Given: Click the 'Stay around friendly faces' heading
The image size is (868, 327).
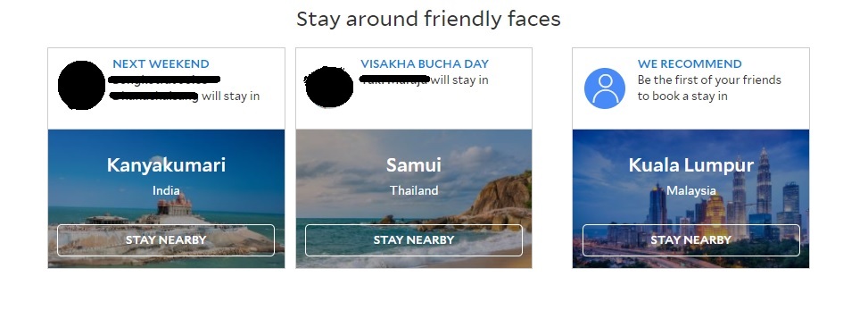Looking at the screenshot, I should (428, 20).
